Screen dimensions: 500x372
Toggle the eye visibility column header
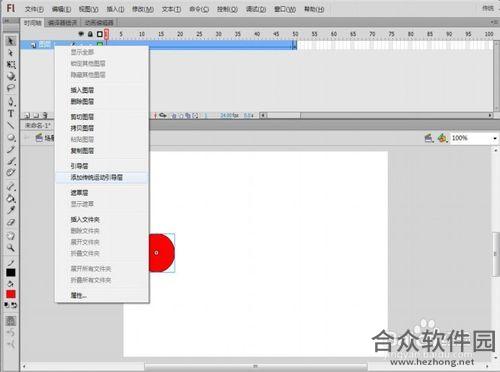81,34
